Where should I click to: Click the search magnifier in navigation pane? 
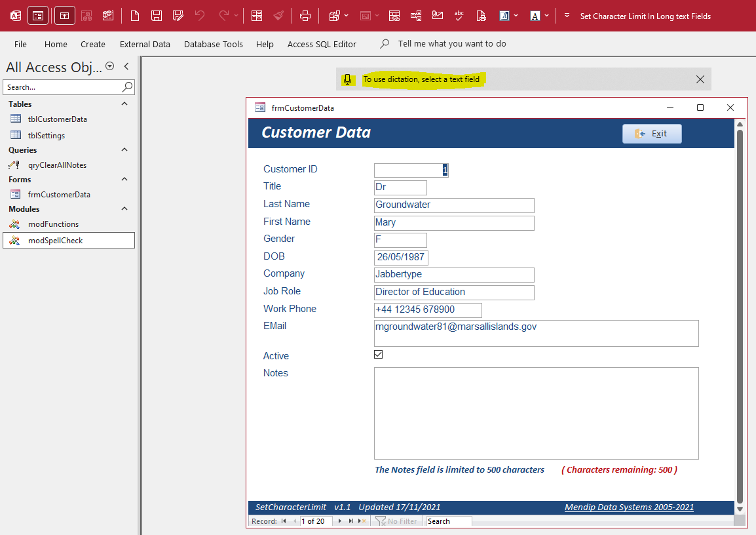[x=127, y=87]
